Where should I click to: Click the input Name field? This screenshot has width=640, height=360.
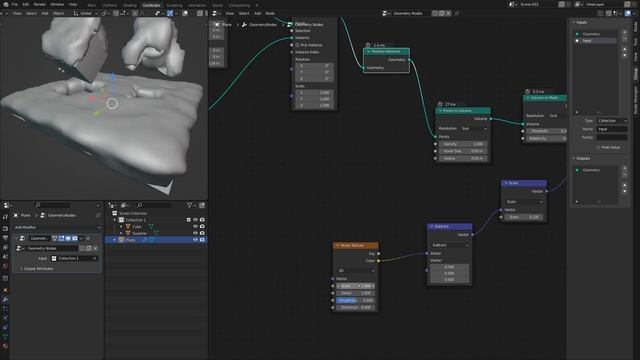612,129
